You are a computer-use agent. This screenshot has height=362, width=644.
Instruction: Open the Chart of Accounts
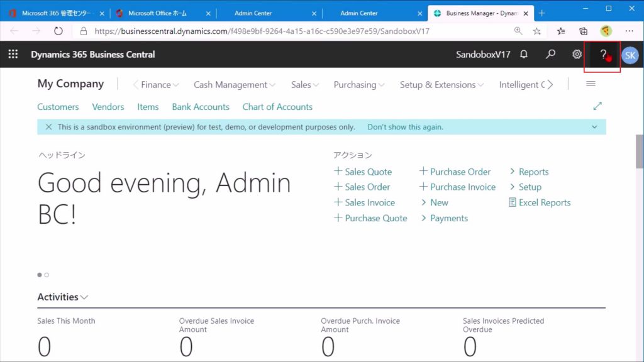point(277,107)
